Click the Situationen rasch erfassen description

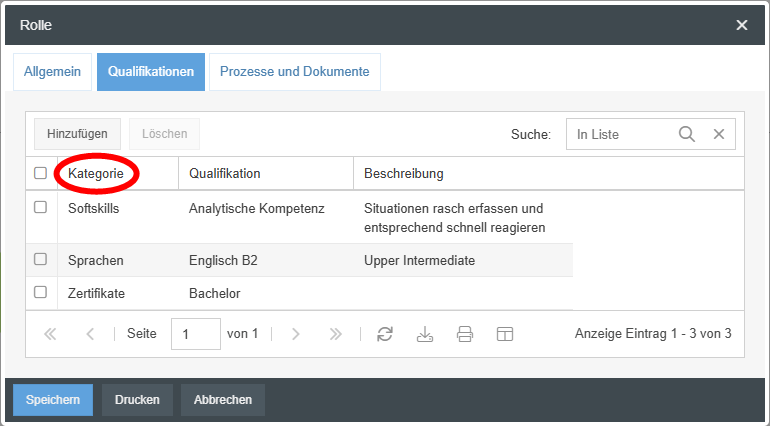(455, 218)
